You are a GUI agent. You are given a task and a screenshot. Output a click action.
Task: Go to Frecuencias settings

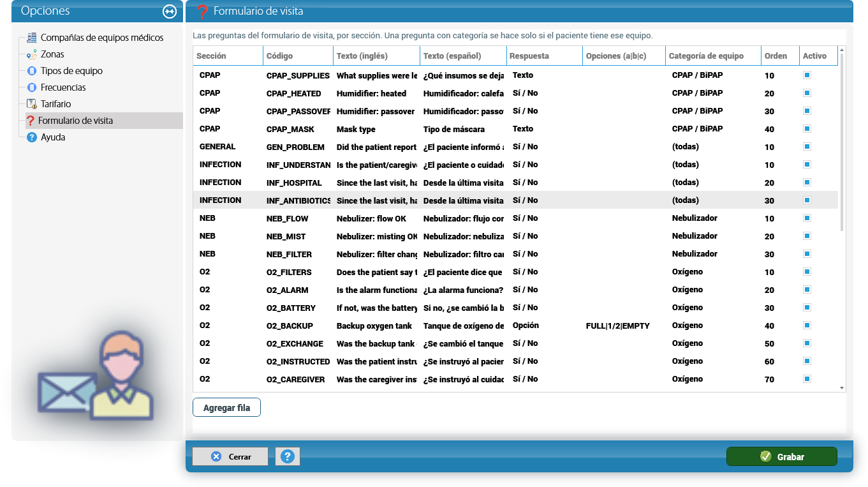(63, 87)
